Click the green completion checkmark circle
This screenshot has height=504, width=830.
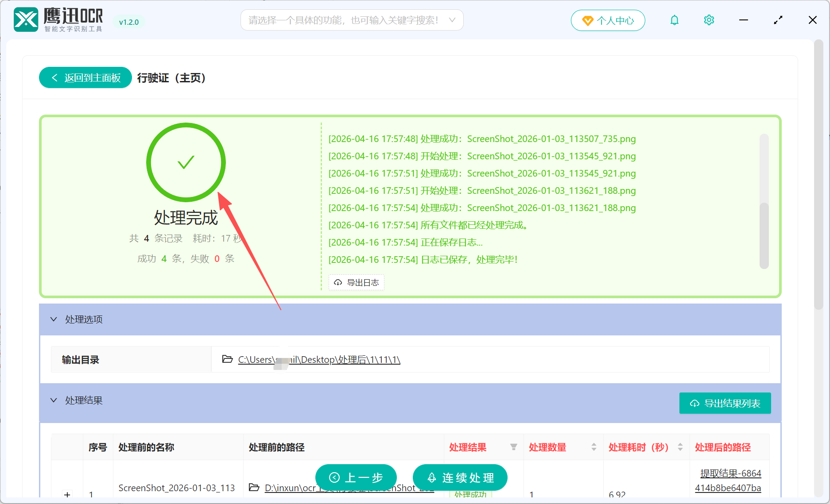click(x=186, y=162)
